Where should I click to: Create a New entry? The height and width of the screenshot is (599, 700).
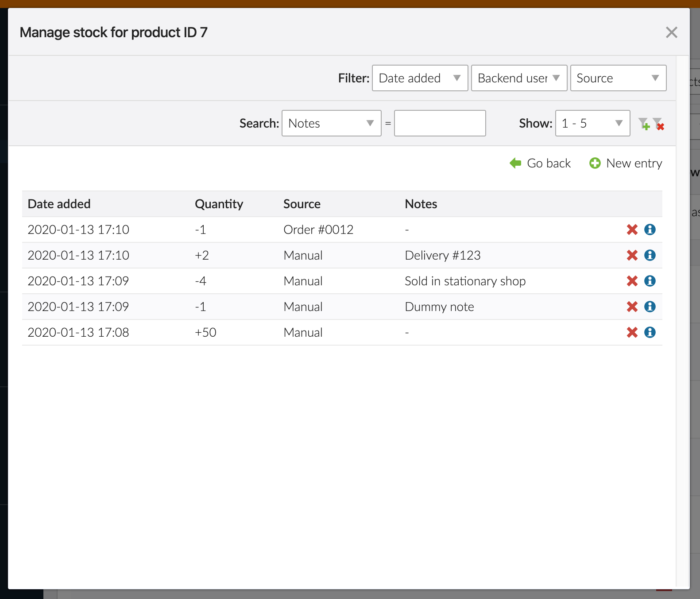click(626, 163)
